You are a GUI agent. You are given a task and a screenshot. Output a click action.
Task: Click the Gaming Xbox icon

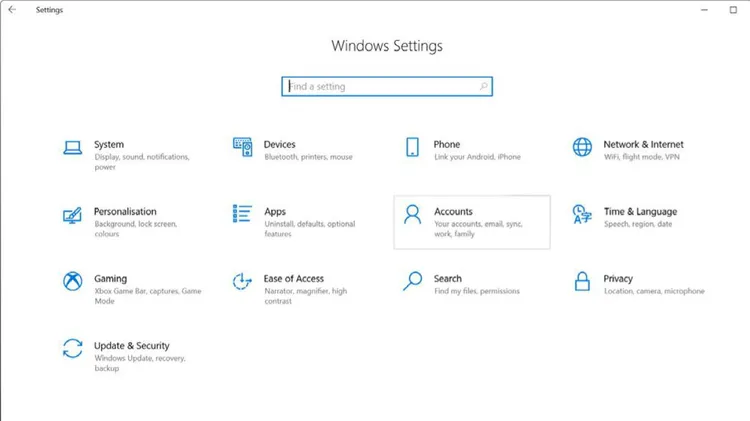[73, 281]
